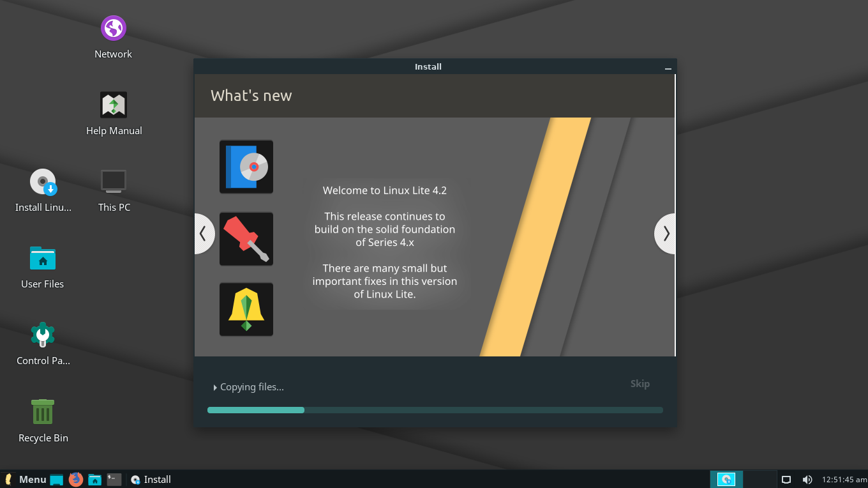This screenshot has width=868, height=488.
Task: Go to next slide with right chevron
Action: pyautogui.click(x=666, y=234)
